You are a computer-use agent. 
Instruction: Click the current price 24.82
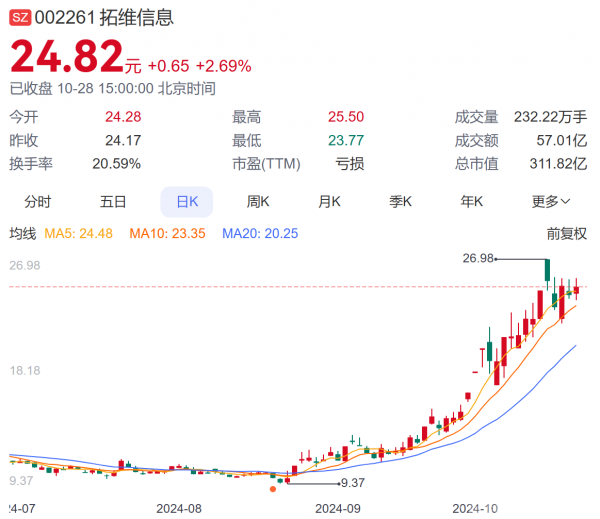(x=67, y=57)
